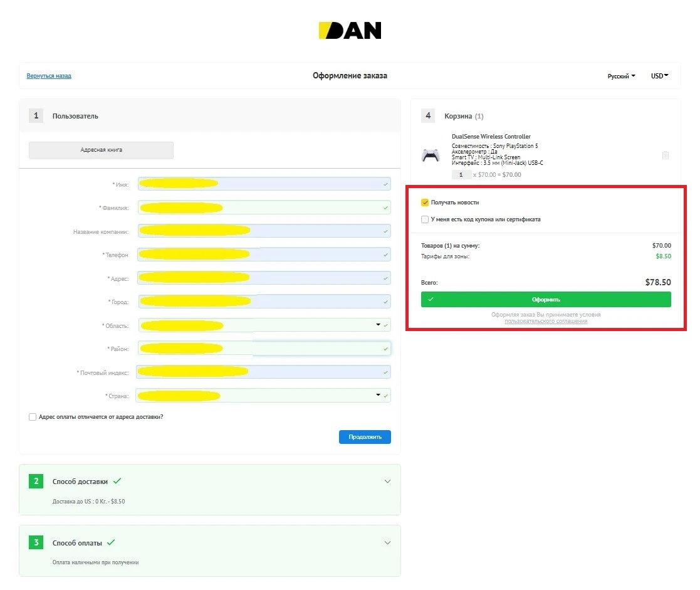Open the Адресная книга address book
The image size is (700, 590).
point(101,150)
